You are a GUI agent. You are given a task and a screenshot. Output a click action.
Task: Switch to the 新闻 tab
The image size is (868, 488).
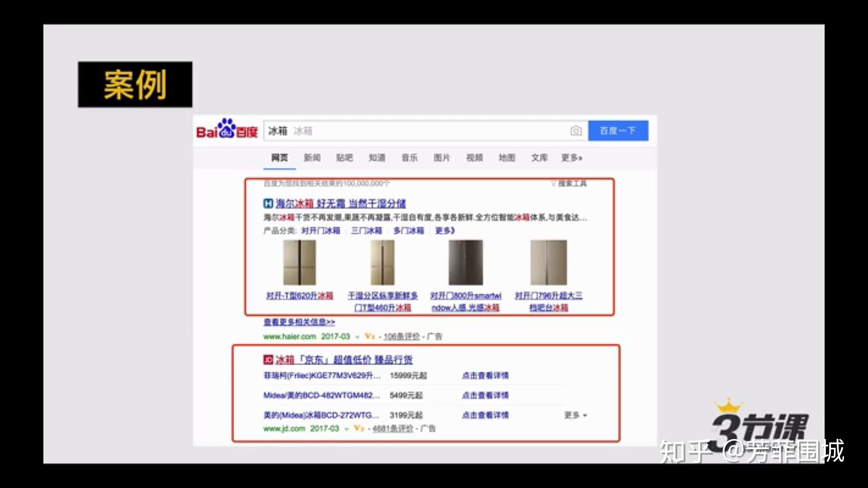pyautogui.click(x=312, y=158)
